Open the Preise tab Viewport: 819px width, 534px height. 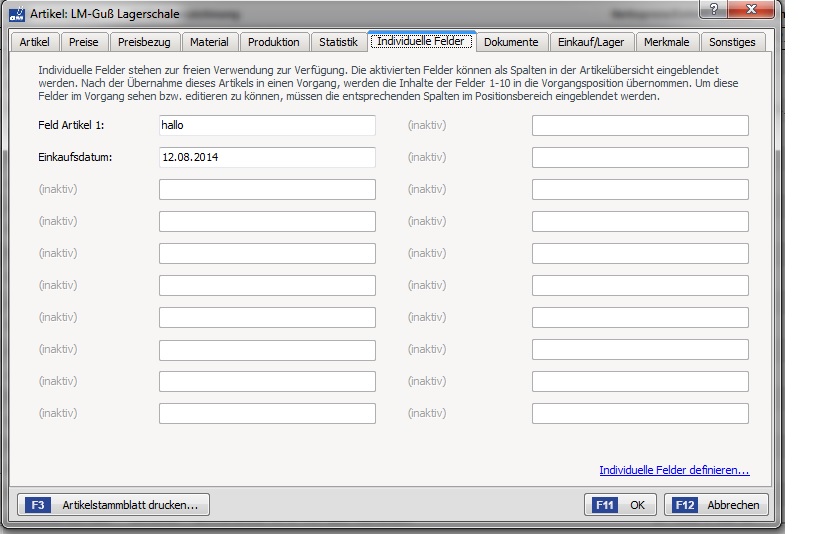click(84, 42)
